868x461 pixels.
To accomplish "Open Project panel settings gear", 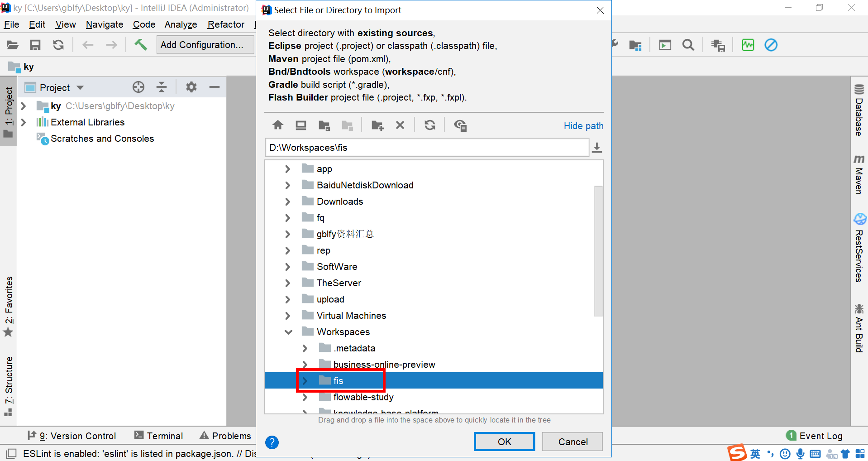I will (191, 87).
